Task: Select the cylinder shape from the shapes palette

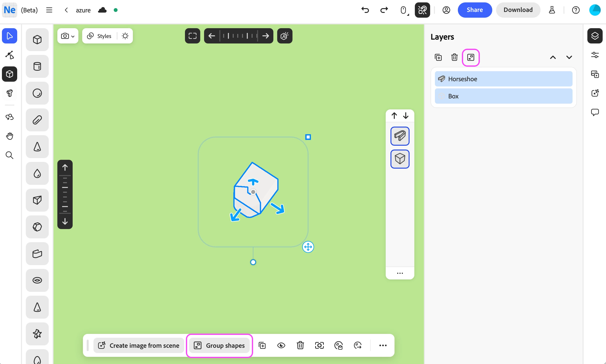Action: 37,66
